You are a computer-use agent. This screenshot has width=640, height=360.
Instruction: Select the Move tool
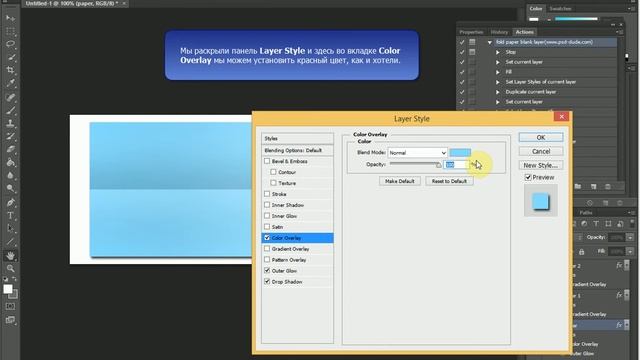tap(10, 18)
